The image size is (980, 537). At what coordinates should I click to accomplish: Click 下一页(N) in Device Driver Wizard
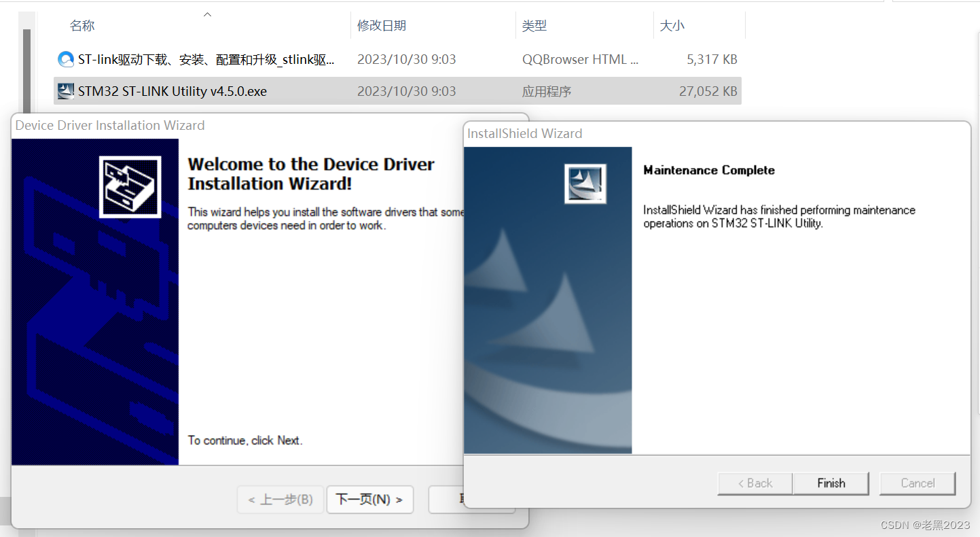(x=369, y=500)
